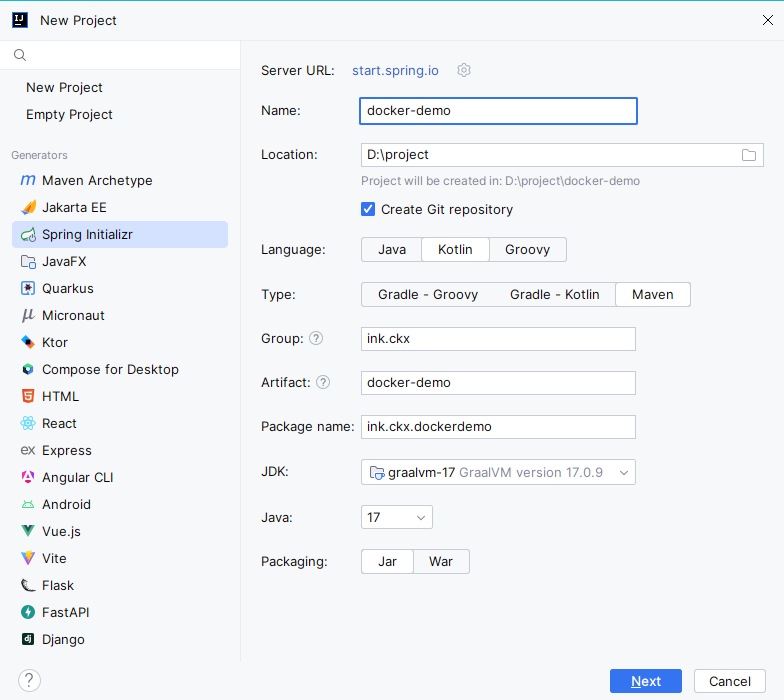Click the Compose for Desktop icon
The width and height of the screenshot is (784, 700).
(x=28, y=369)
